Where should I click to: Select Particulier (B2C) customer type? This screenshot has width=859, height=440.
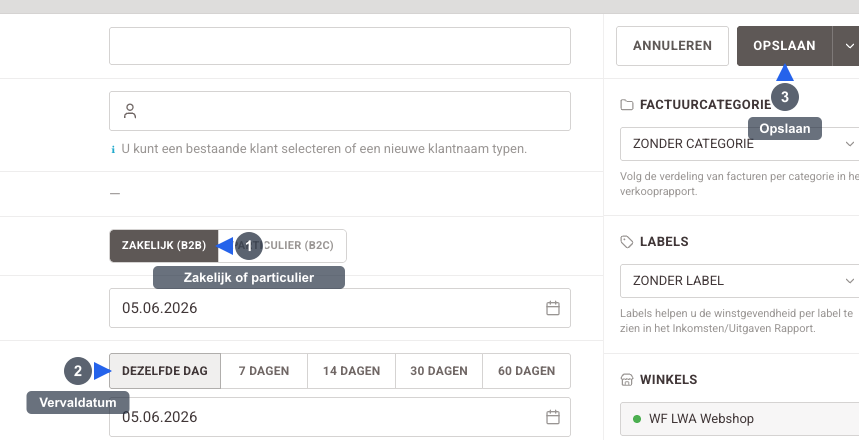[282, 245]
